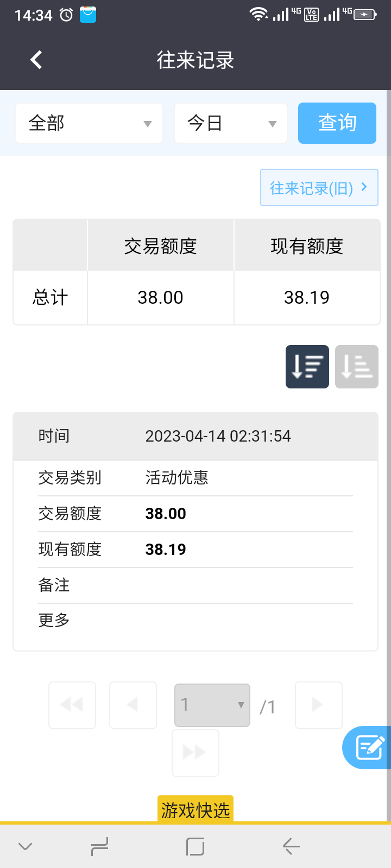Open the 游戏快选 quick game tab

coord(195,810)
